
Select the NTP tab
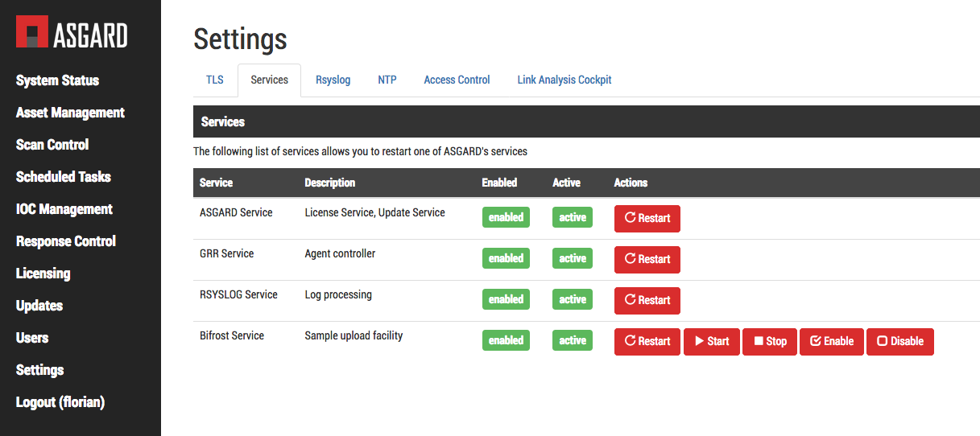point(387,80)
